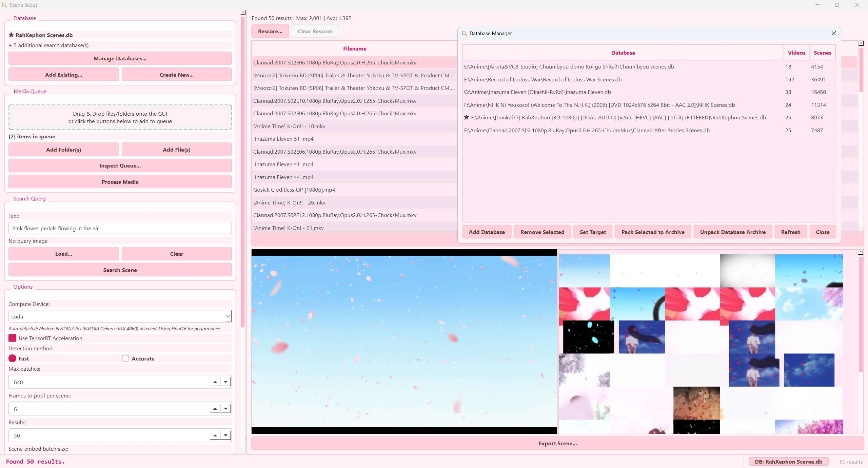
Task: Select [Anime Time] K-On!! - 10.mkv result
Action: coord(355,126)
